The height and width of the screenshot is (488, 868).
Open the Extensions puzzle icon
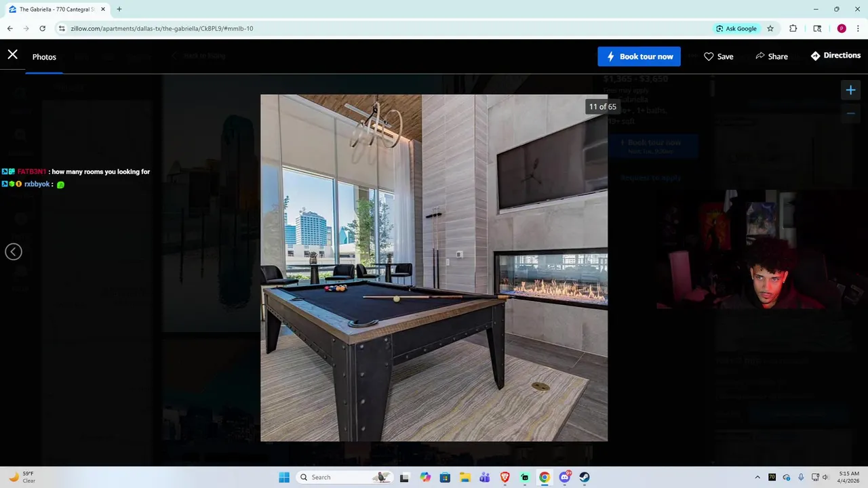point(793,28)
